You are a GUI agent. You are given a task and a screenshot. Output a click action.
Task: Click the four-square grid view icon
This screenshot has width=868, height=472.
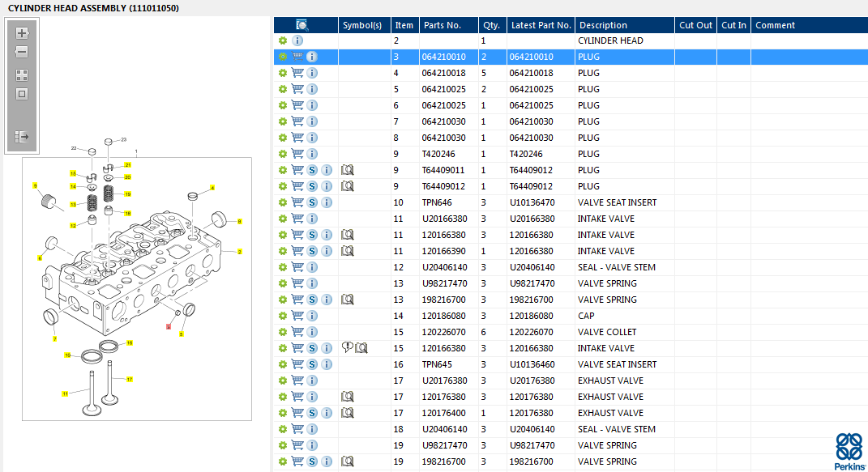pyautogui.click(x=22, y=75)
